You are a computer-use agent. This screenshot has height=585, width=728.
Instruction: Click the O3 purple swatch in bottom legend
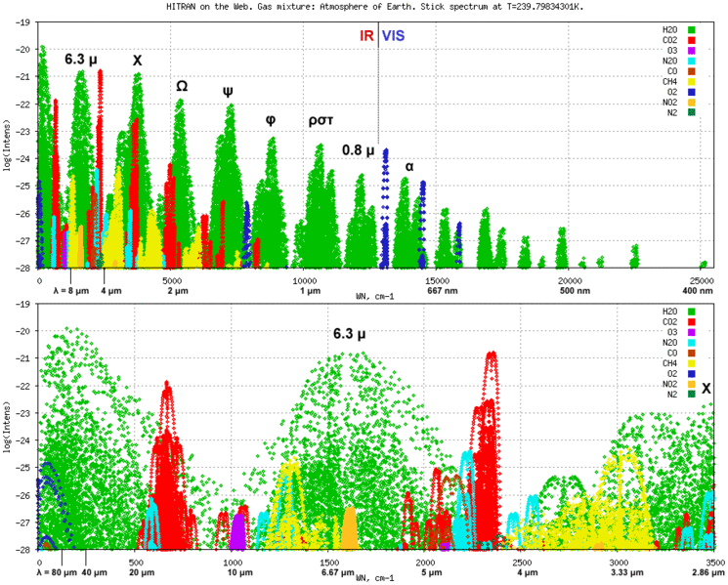(x=691, y=332)
